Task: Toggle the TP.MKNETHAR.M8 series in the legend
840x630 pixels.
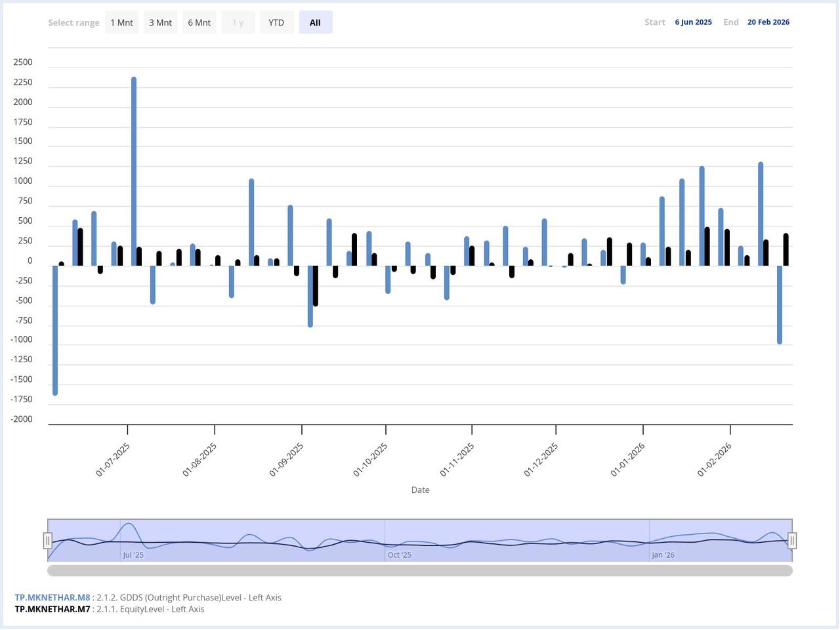Action: point(52,597)
